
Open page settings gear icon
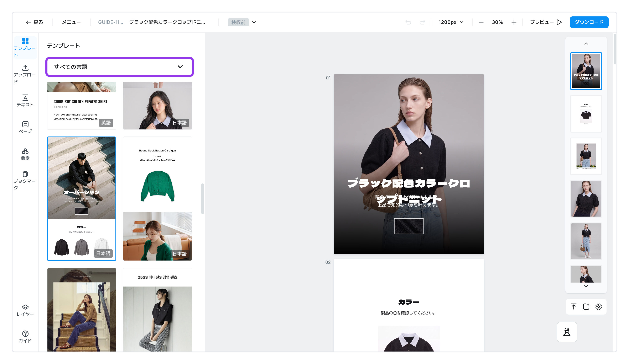tap(598, 306)
